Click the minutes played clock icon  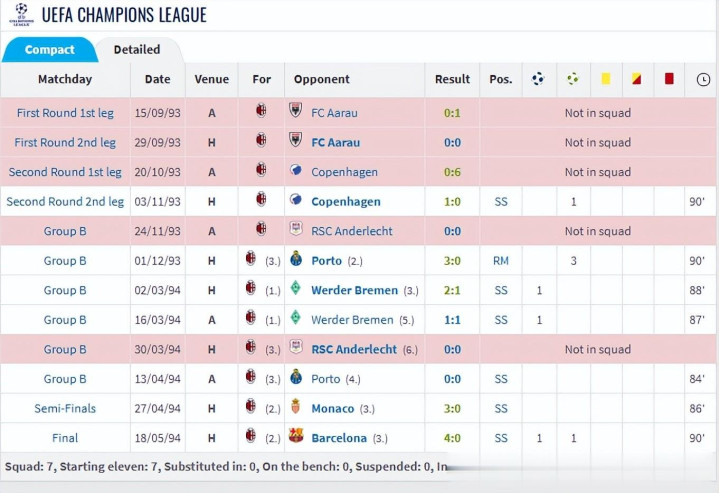pyautogui.click(x=703, y=79)
